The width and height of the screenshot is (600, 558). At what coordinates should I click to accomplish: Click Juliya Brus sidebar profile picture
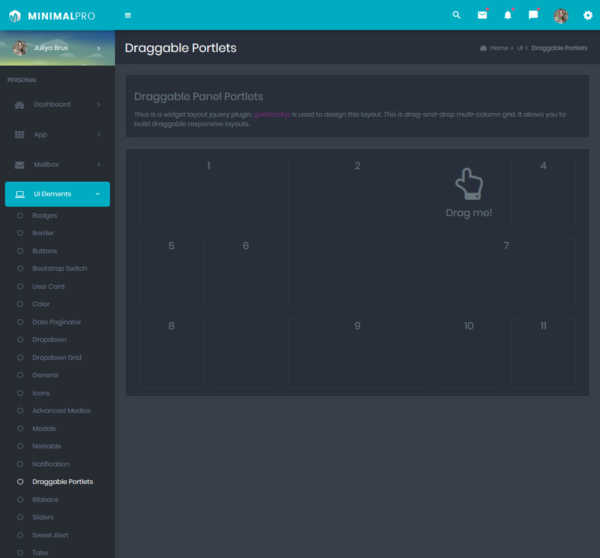pos(20,48)
